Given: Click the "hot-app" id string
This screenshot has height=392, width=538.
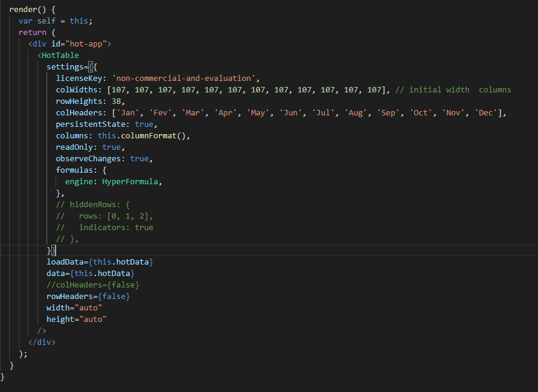Looking at the screenshot, I should 86,44.
